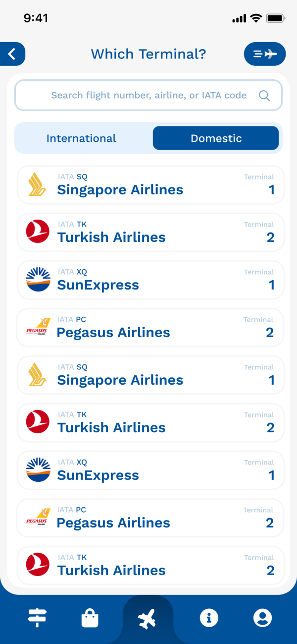The width and height of the screenshot is (297, 644).
Task: Open the directions signpost tab
Action: coord(37,618)
